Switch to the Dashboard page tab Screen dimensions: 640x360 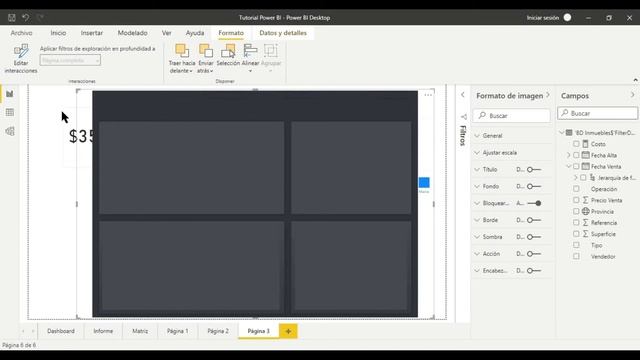(61, 331)
